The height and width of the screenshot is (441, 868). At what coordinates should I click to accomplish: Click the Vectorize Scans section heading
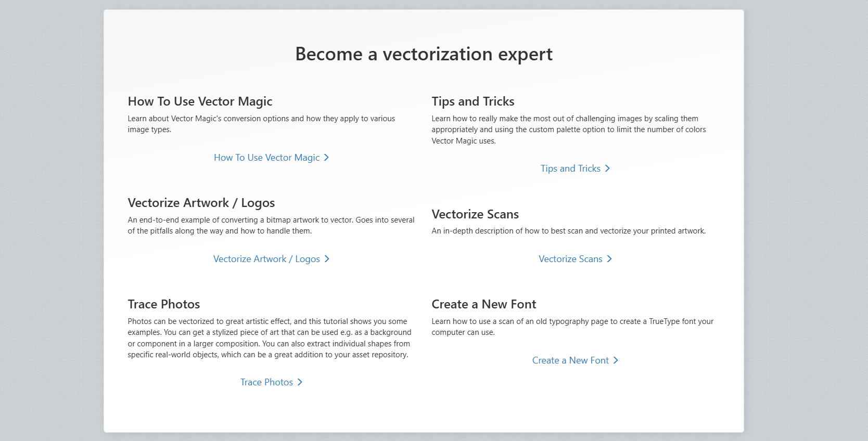[475, 214]
